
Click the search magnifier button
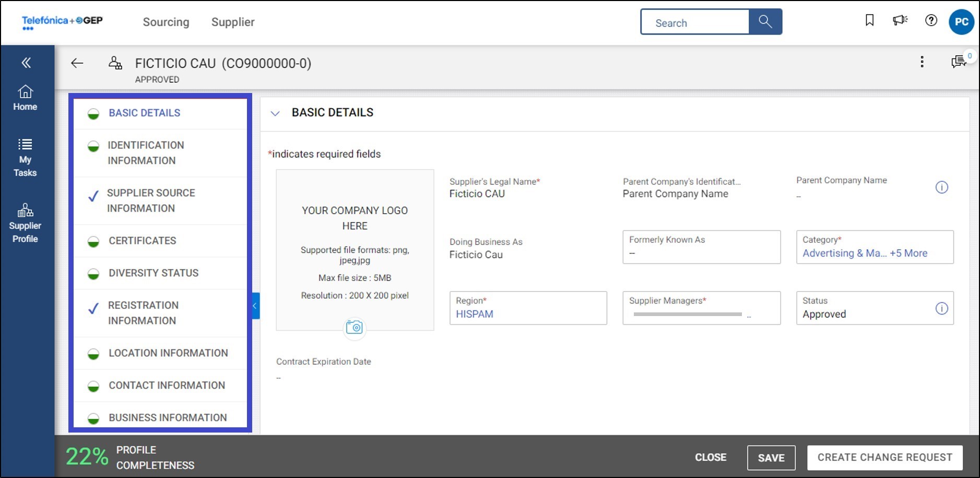[765, 22]
